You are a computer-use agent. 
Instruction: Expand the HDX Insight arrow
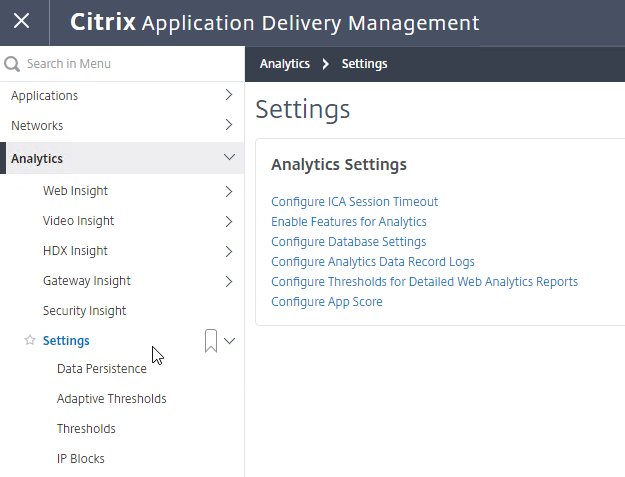229,251
